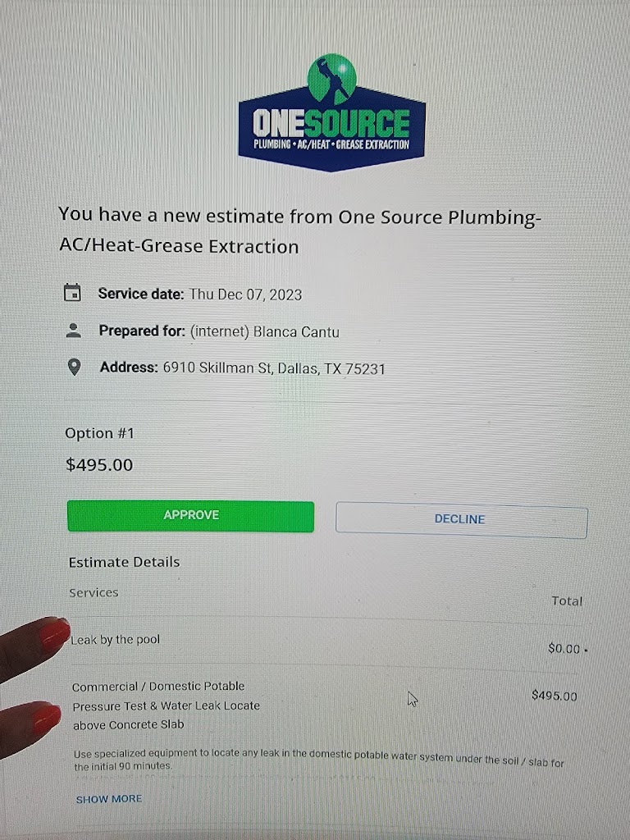The width and height of the screenshot is (630, 840).
Task: Click the Estimate Details heading
Action: tap(125, 562)
